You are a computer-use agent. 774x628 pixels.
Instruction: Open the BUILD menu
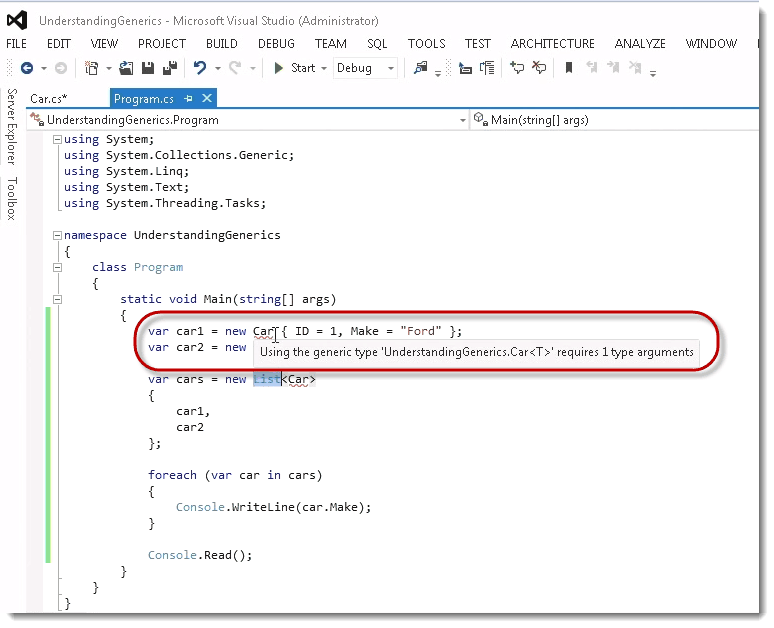click(222, 44)
